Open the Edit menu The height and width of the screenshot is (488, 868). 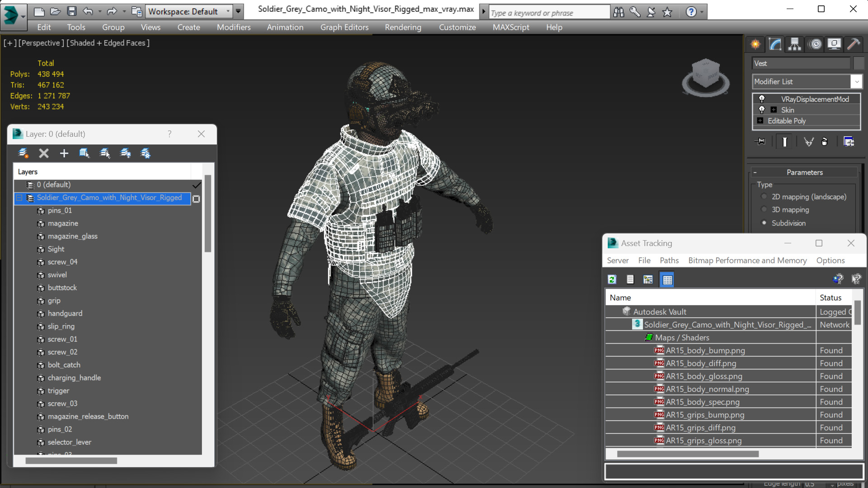[x=44, y=27]
